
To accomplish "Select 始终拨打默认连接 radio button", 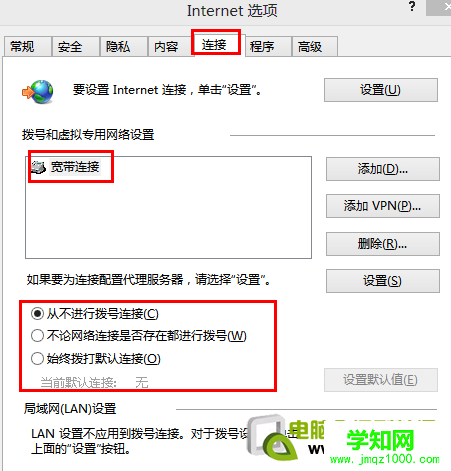I will (x=37, y=359).
